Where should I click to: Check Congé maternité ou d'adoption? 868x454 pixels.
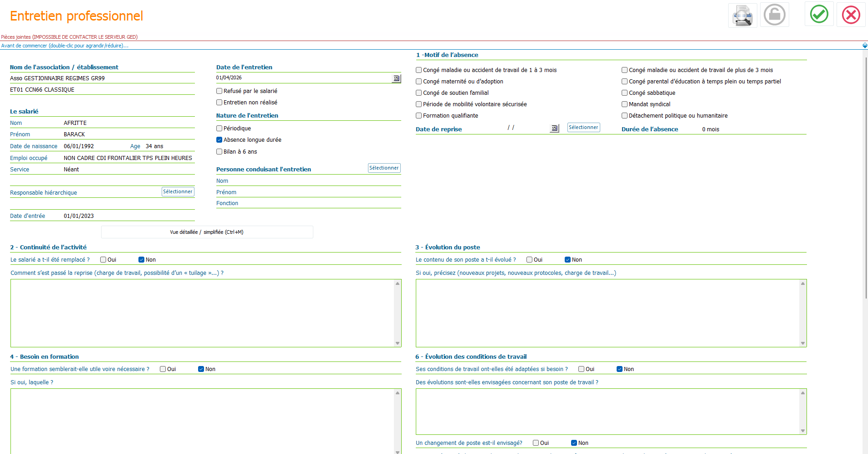point(419,82)
